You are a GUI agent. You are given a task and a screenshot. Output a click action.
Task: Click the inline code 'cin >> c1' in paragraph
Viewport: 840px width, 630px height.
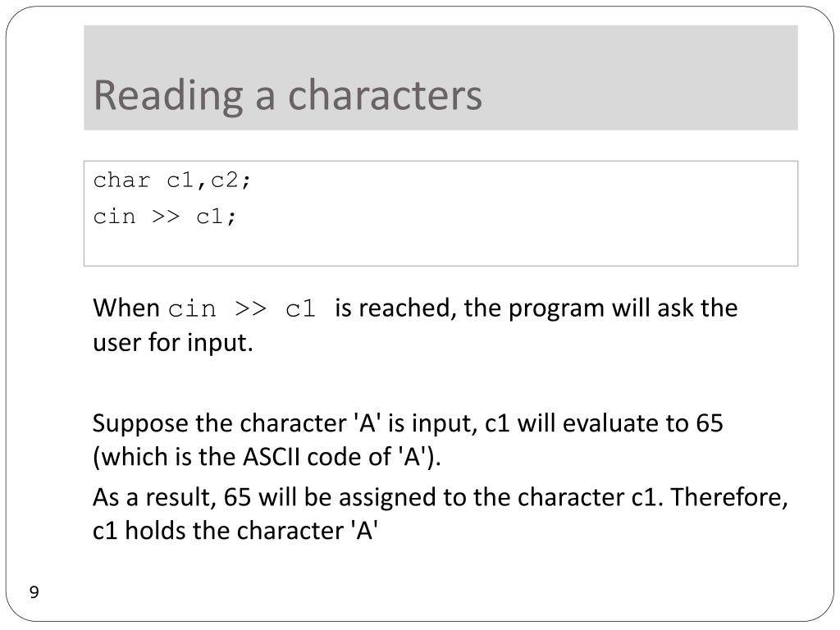click(x=242, y=309)
